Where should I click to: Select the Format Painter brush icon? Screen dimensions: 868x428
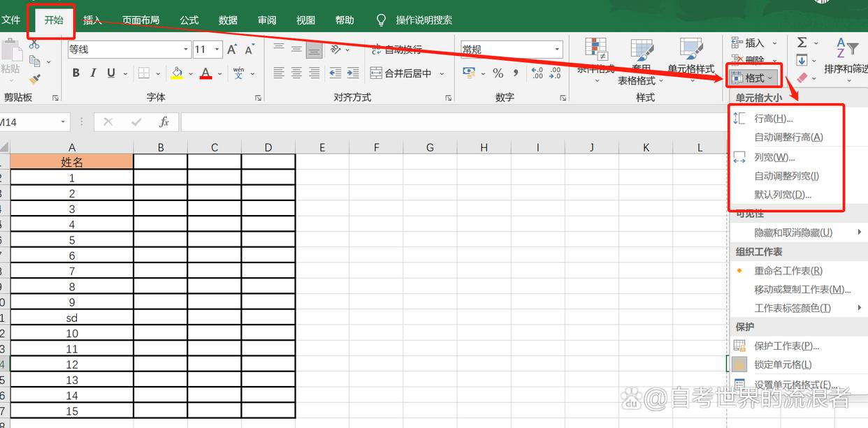[x=34, y=79]
